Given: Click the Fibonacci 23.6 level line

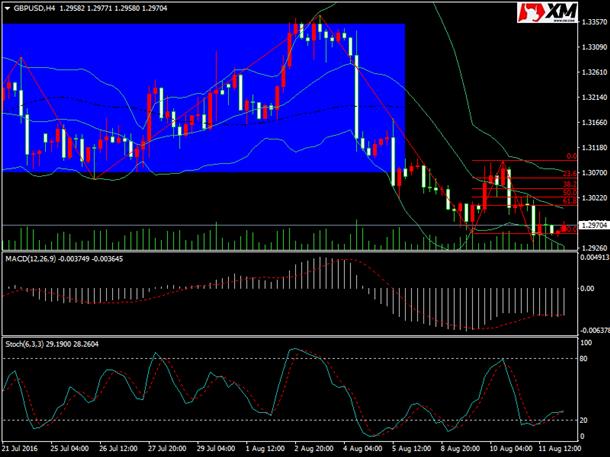Looking at the screenshot, I should pyautogui.click(x=524, y=178).
